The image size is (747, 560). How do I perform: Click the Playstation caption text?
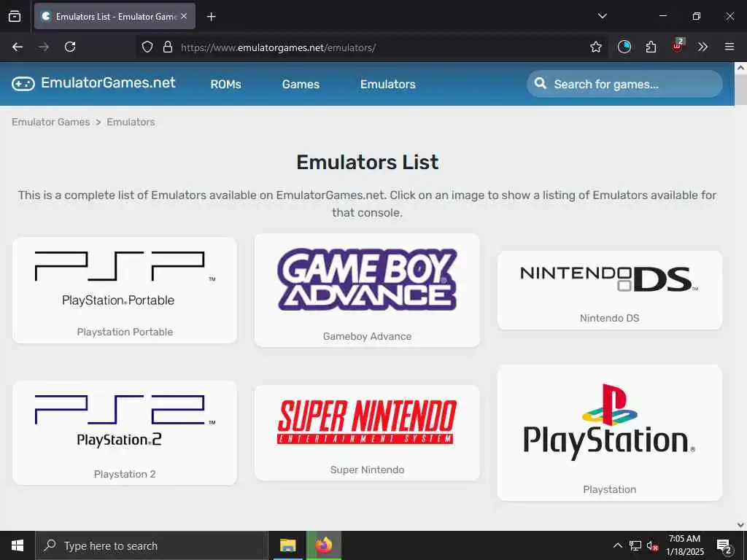(609, 489)
